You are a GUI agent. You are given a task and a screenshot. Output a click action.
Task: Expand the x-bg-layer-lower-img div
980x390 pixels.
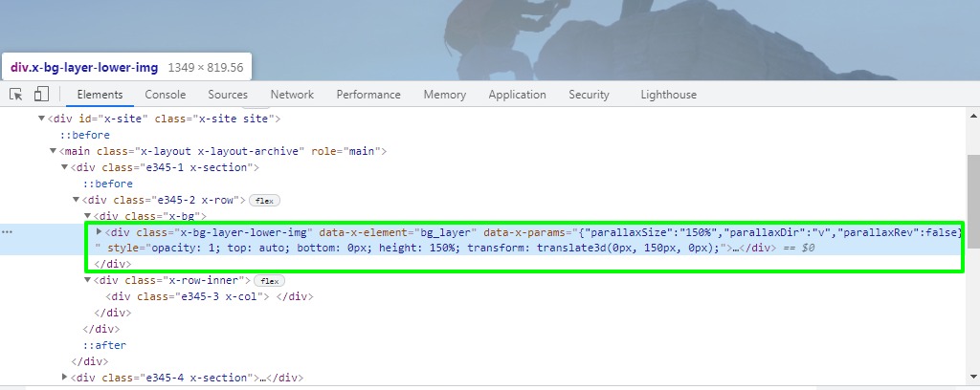[100, 232]
